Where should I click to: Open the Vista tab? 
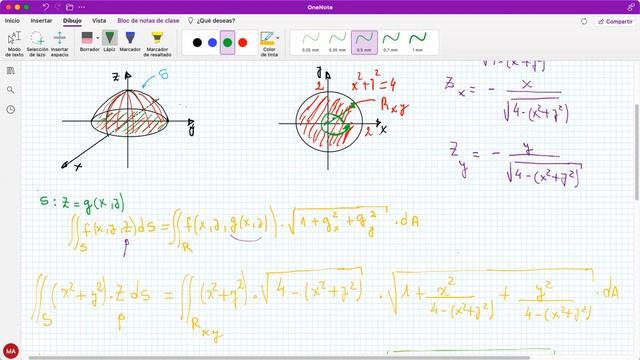(x=99, y=20)
